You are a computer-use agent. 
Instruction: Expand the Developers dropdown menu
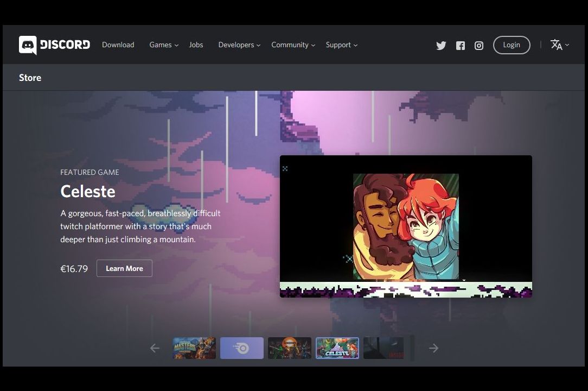click(x=239, y=45)
